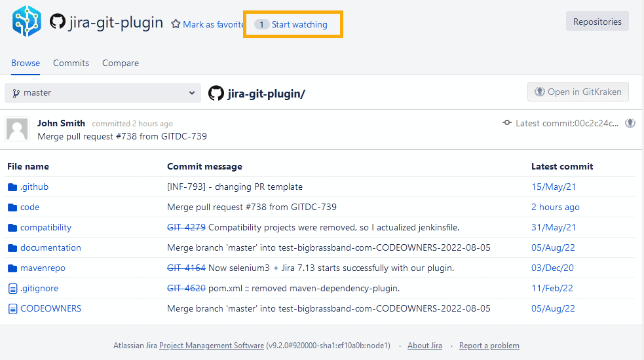Open the master branch dropdown
This screenshot has height=360, width=644.
point(104,93)
